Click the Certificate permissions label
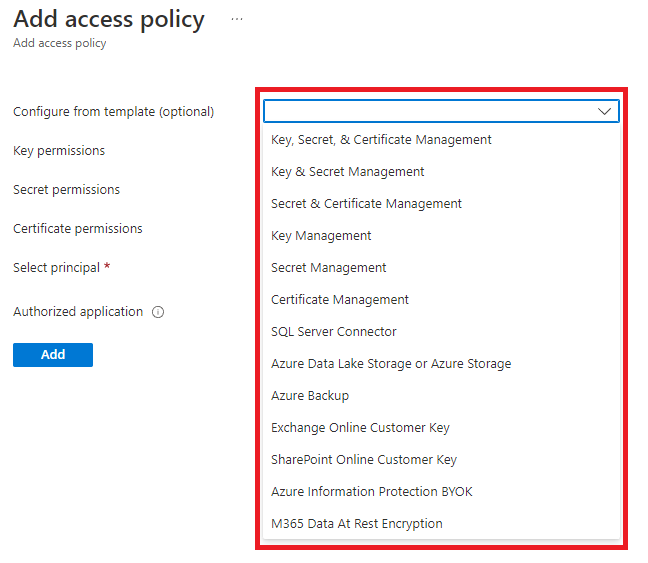The height and width of the screenshot is (563, 648). point(78,229)
